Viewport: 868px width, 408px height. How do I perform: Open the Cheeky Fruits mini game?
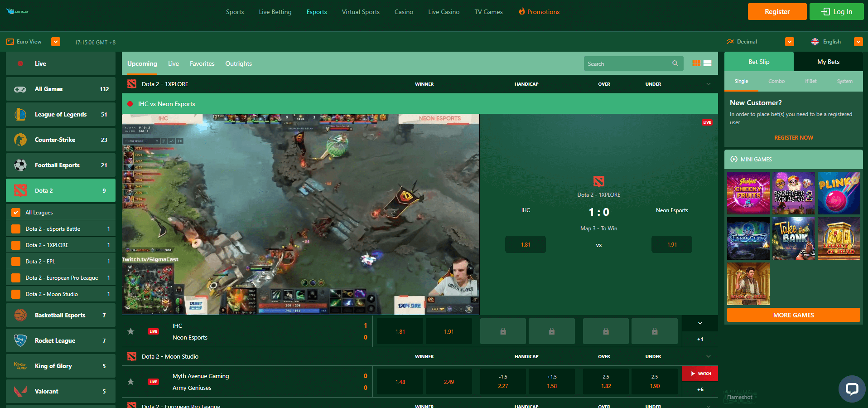[748, 193]
